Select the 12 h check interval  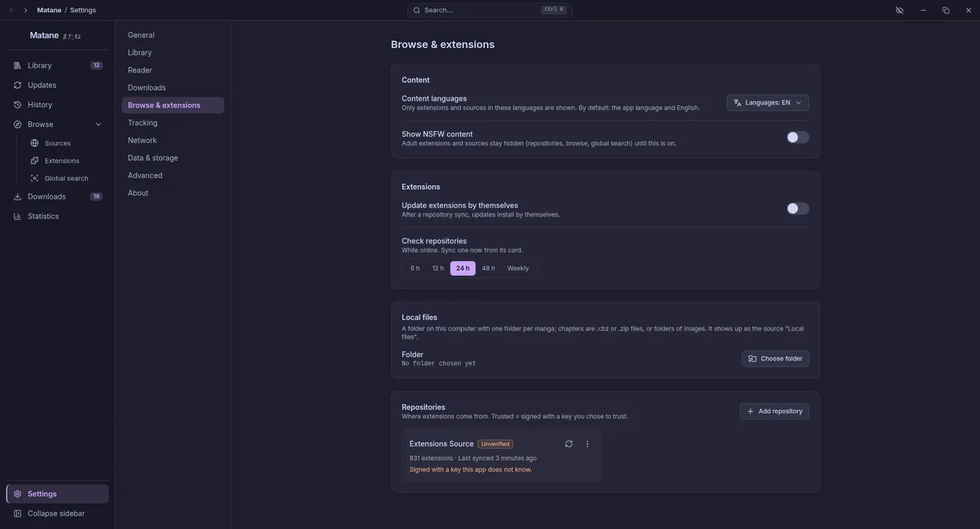pos(438,269)
